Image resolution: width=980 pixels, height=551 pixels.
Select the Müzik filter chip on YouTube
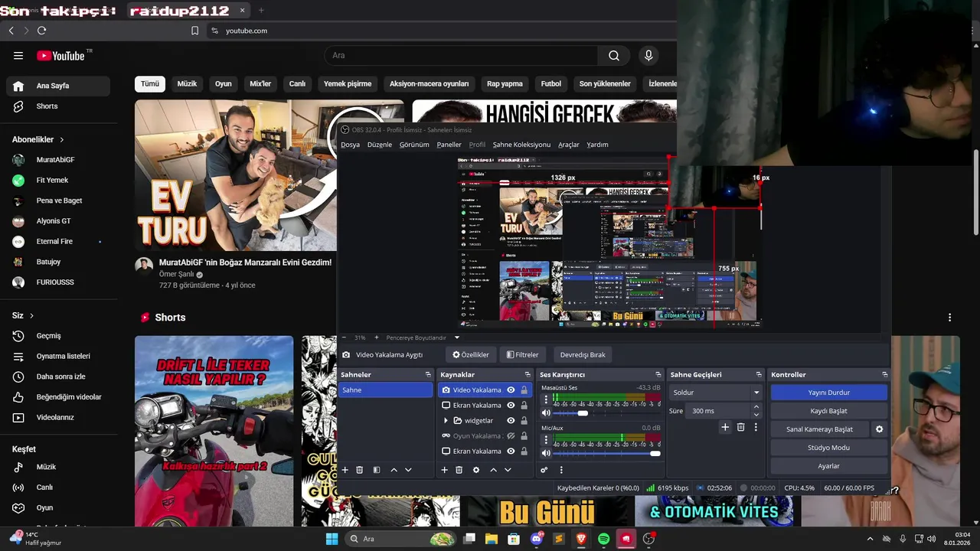coord(187,83)
